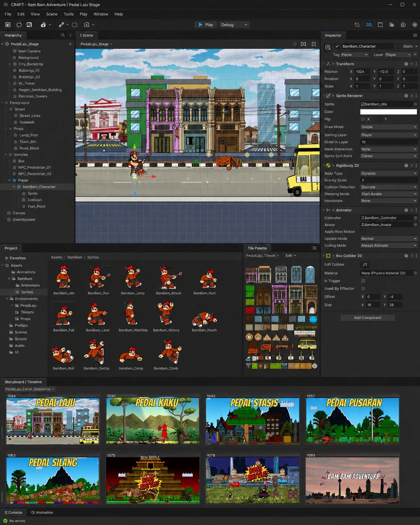Open the Window menu

point(101,14)
